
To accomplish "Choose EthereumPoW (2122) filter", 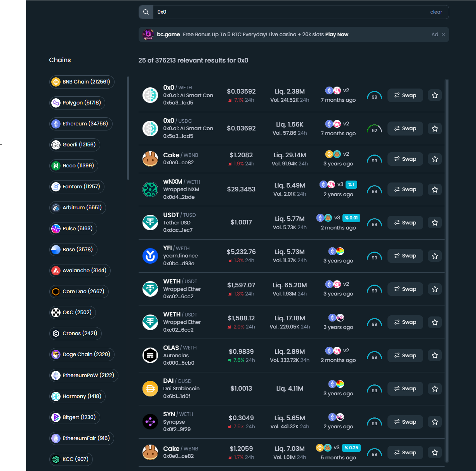I will point(84,375).
